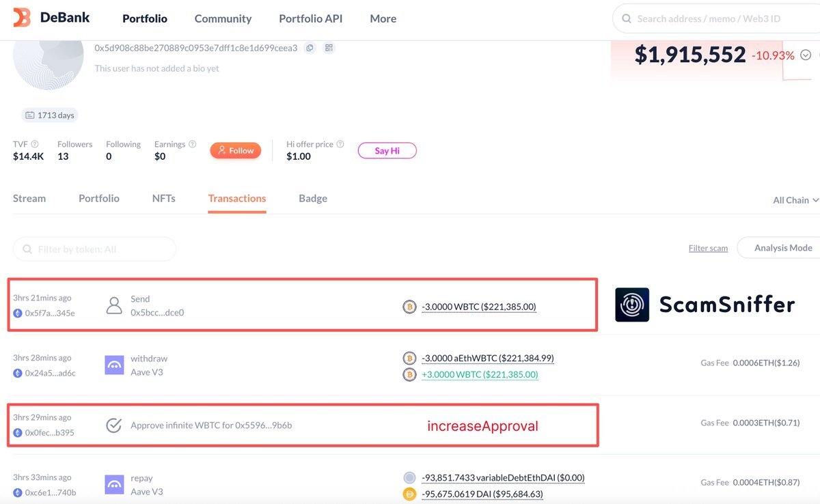Click the Hi offer price info icon
Screen dimensions: 820x504
click(x=340, y=144)
